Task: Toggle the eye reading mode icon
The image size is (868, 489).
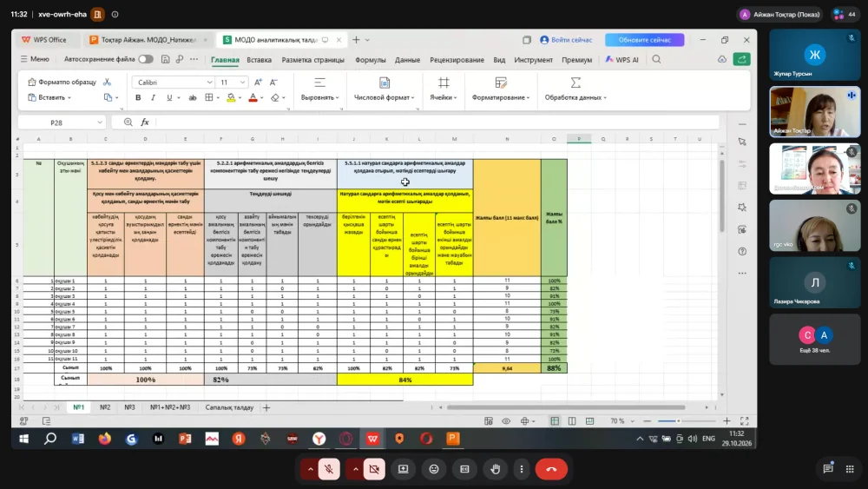Action: coord(506,421)
